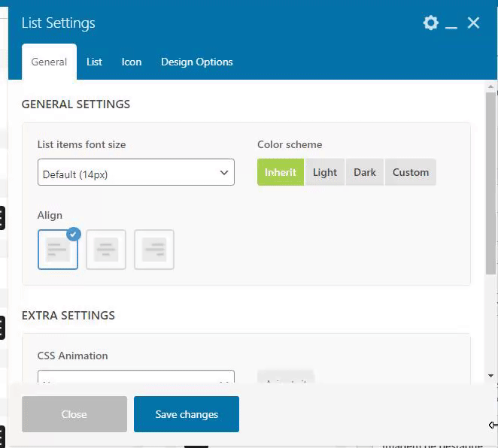
Task: Switch to the Icon tab
Action: (132, 62)
